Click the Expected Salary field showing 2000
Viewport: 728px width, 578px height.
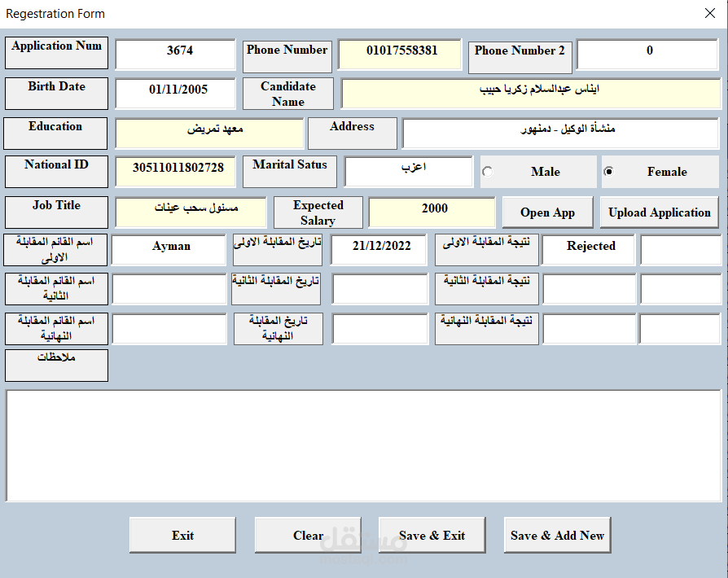(x=432, y=212)
